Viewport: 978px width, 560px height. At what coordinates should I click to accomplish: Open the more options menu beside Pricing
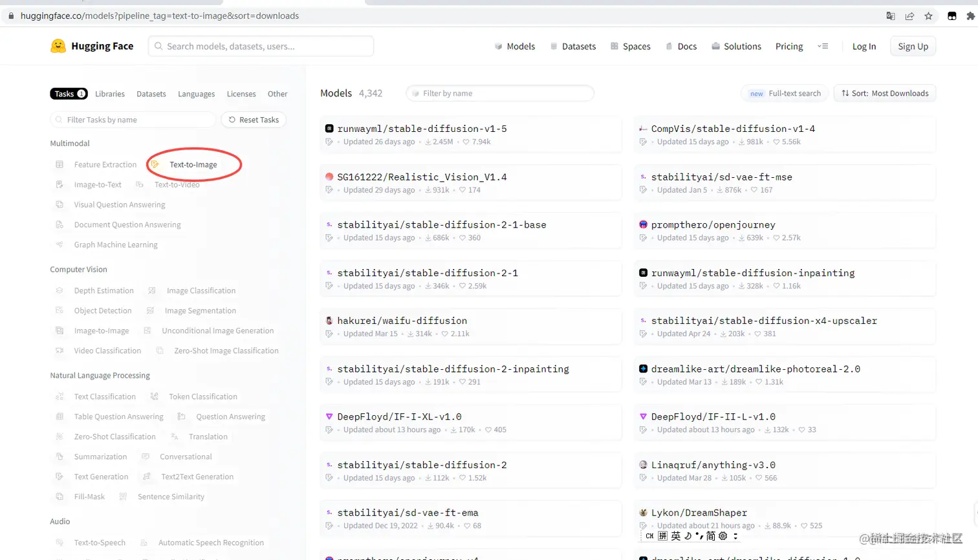823,46
